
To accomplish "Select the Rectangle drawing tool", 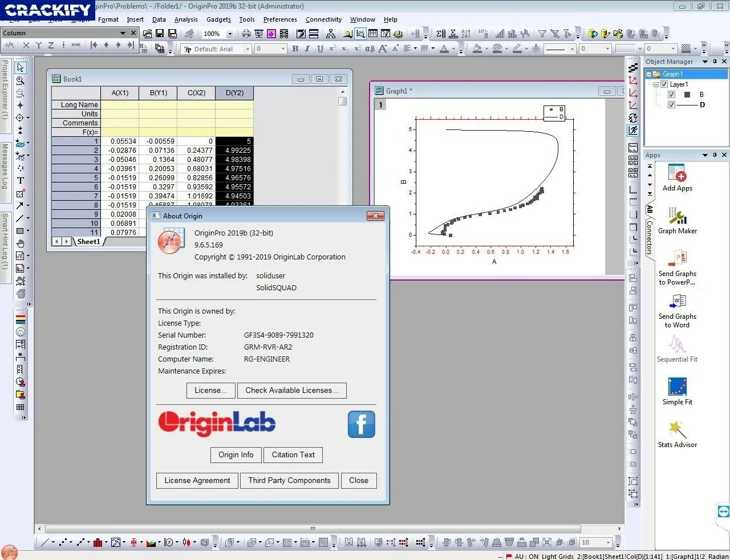I will coord(21,231).
